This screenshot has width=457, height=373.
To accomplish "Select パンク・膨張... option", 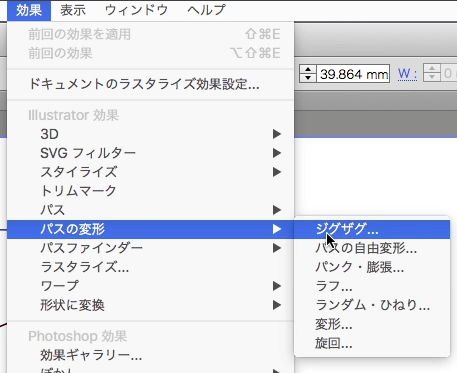I will (372, 267).
